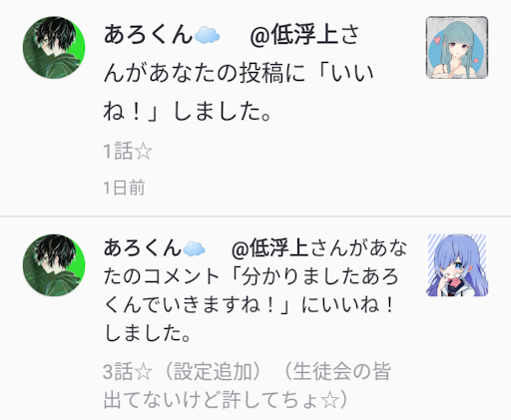The height and width of the screenshot is (420, 511).
Task: Tap the （生徒会の皆 part of the story title
Action: (336, 372)
